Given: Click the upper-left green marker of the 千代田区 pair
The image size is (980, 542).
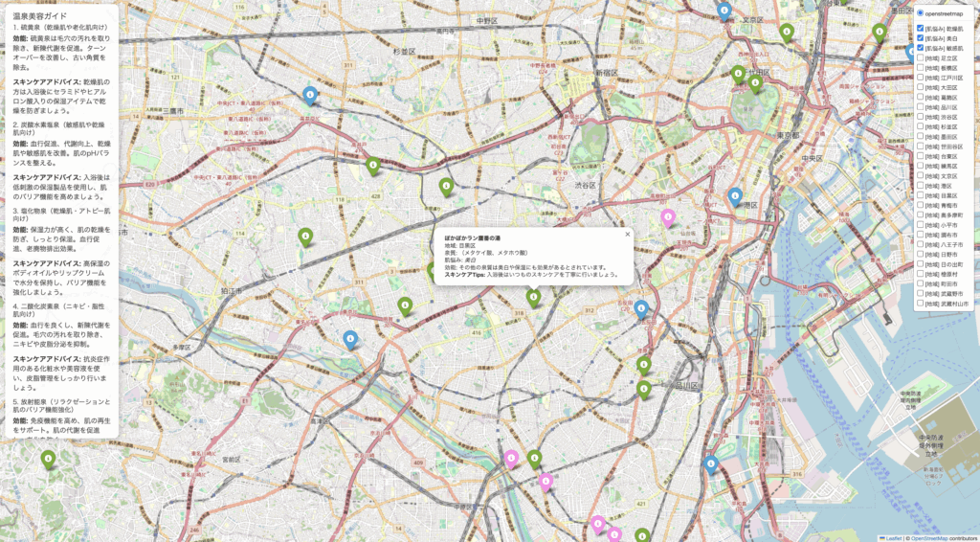Looking at the screenshot, I should click(x=738, y=75).
